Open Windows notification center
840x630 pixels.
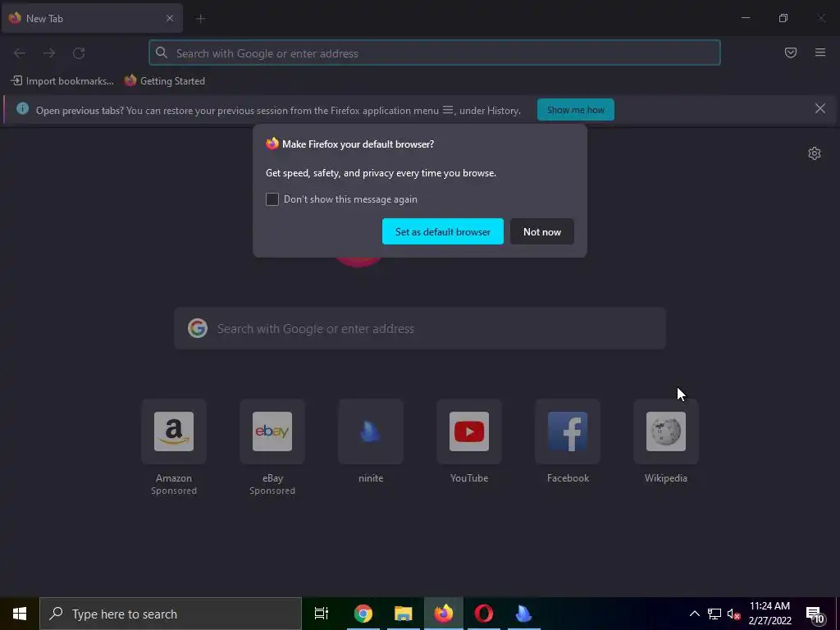(x=815, y=614)
